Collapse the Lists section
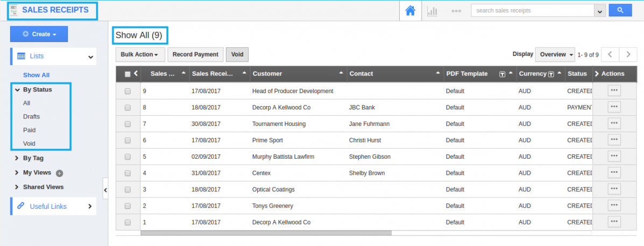Screen dimensions: 644x246 91,57
